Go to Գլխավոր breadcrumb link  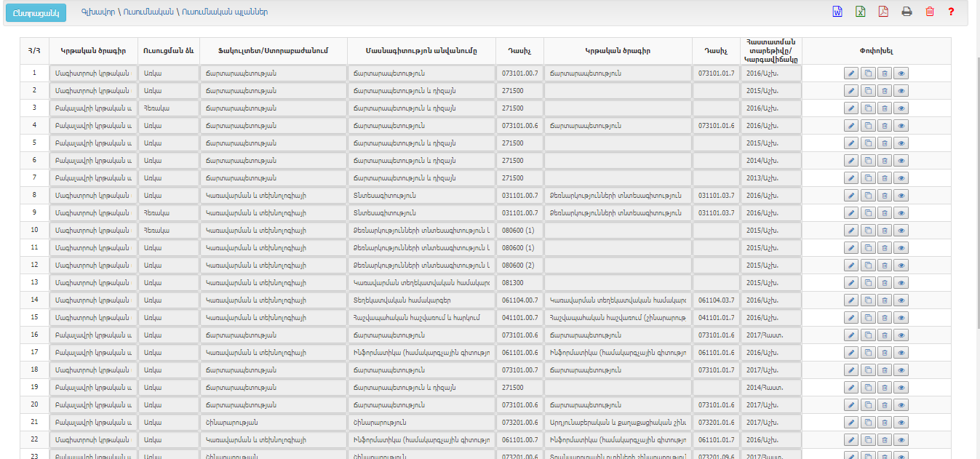coord(97,12)
